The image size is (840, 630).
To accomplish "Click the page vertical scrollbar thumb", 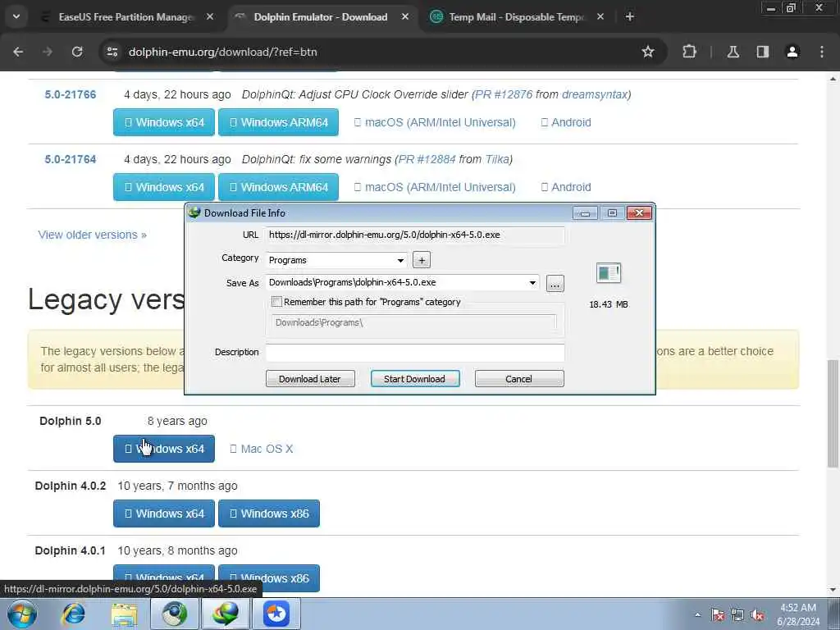I will coord(833,413).
